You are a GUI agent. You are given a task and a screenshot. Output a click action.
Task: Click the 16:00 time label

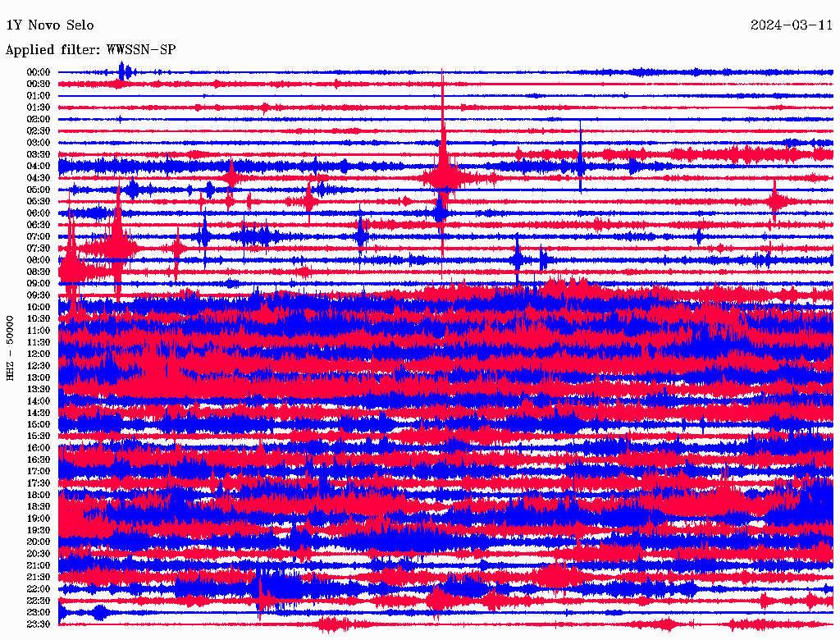pyautogui.click(x=39, y=448)
